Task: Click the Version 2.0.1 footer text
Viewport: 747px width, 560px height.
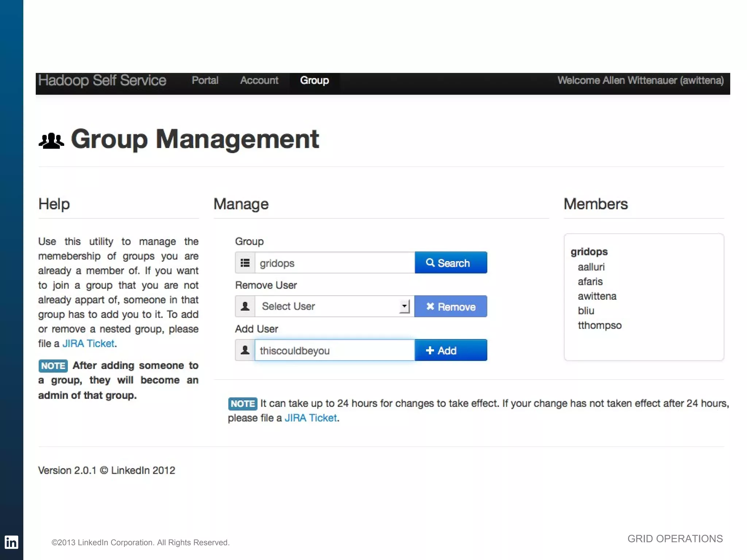Action: [x=107, y=470]
